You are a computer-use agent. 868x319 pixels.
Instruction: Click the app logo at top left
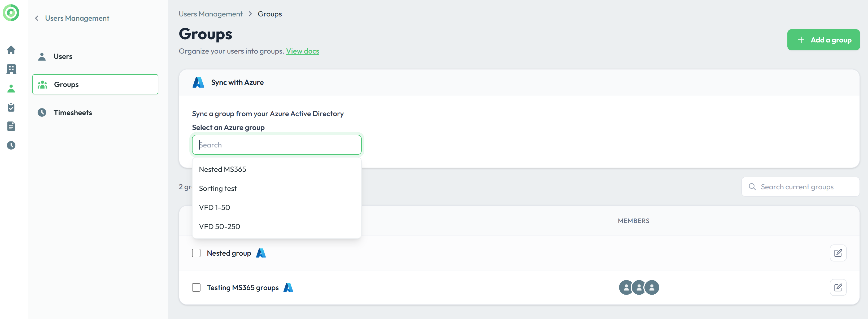(11, 13)
